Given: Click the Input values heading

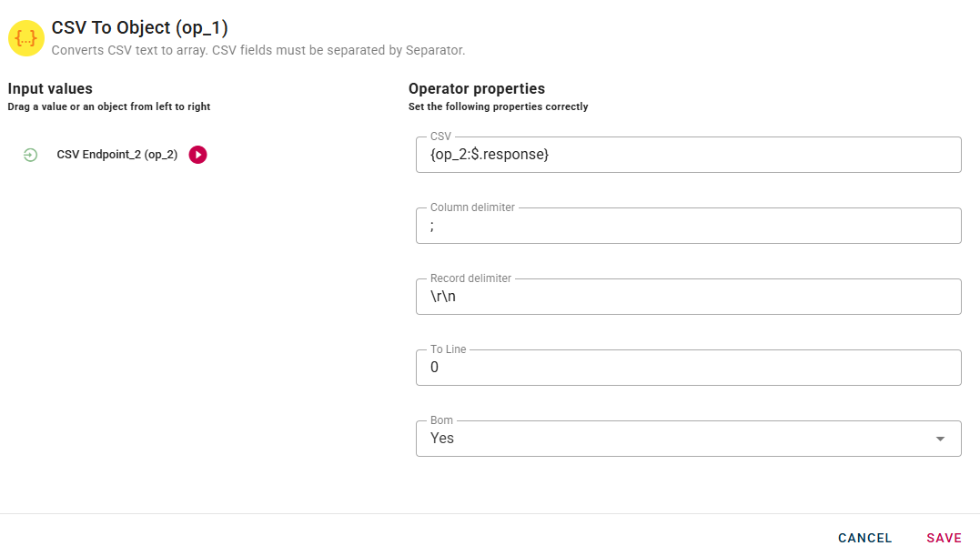Looking at the screenshot, I should [x=50, y=88].
